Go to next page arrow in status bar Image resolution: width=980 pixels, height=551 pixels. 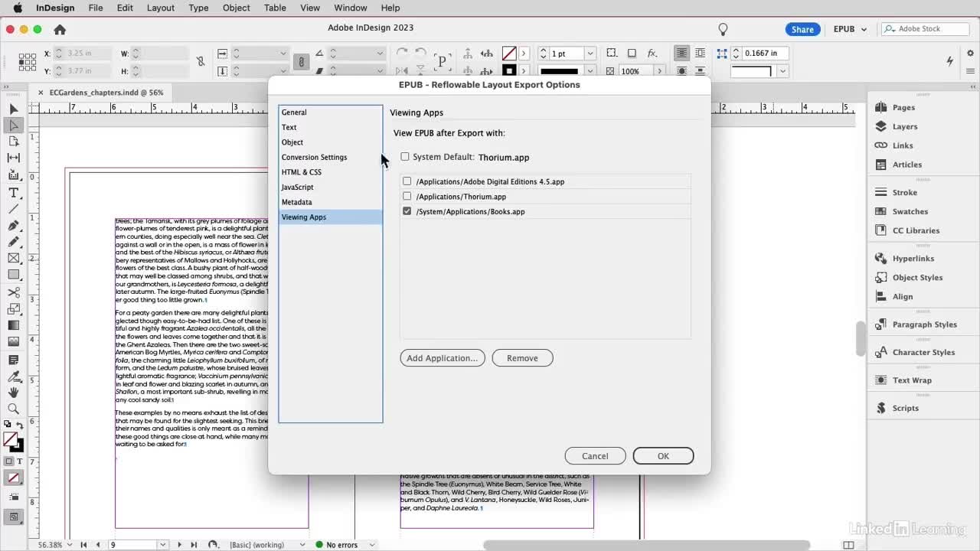click(179, 545)
